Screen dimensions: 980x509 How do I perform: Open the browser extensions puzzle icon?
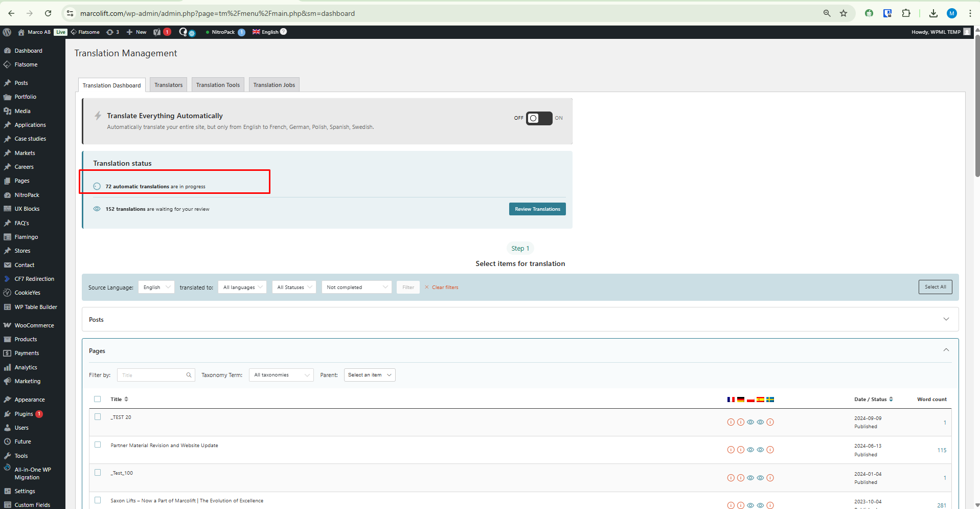click(x=906, y=13)
